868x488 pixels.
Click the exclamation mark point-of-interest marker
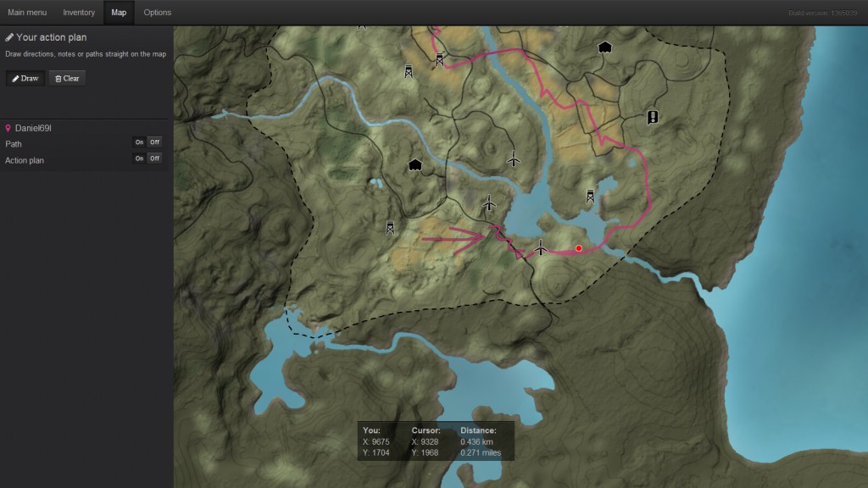click(x=652, y=117)
